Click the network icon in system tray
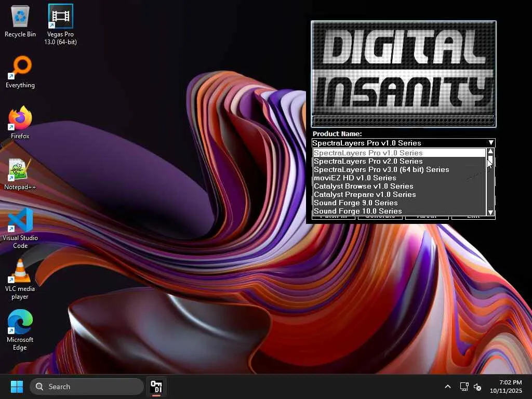This screenshot has height=399, width=532. tap(464, 387)
